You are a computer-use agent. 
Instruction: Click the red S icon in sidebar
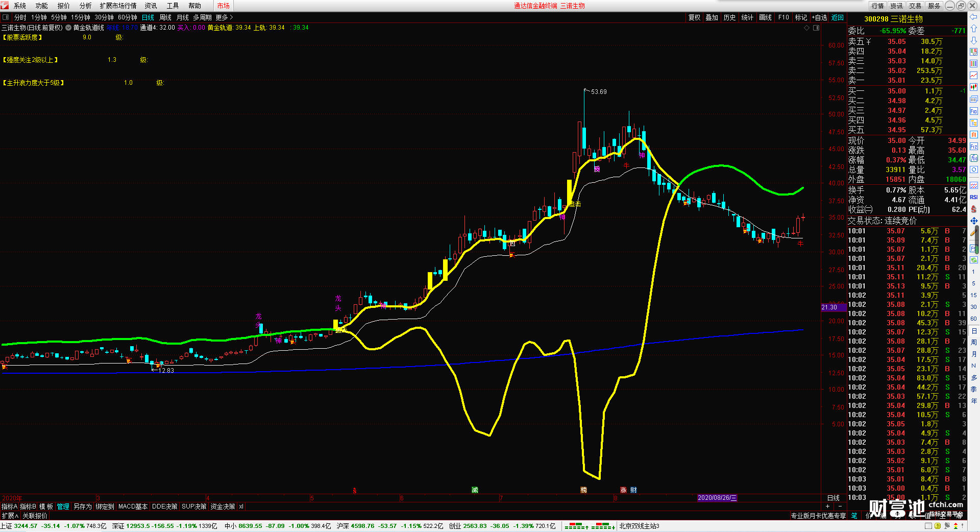[x=974, y=209]
